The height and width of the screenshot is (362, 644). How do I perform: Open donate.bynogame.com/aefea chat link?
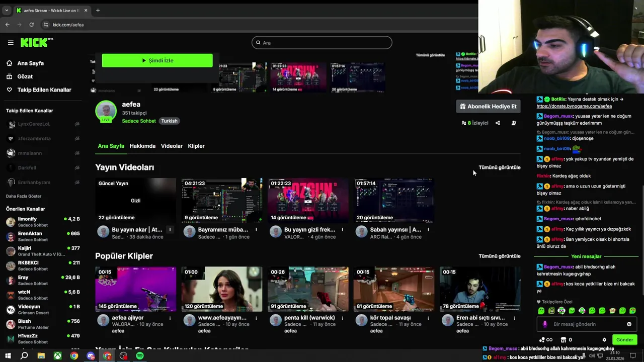coord(574,107)
